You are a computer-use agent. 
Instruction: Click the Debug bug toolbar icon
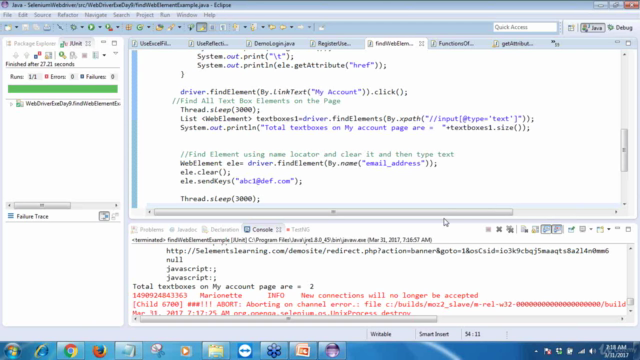(73, 27)
